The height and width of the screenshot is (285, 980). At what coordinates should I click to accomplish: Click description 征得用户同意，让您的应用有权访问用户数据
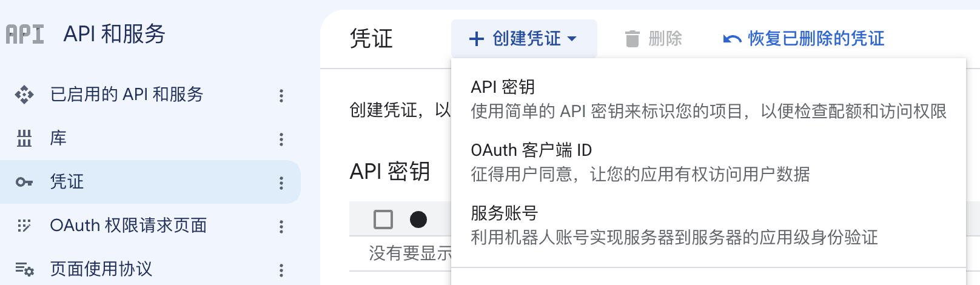(640, 174)
